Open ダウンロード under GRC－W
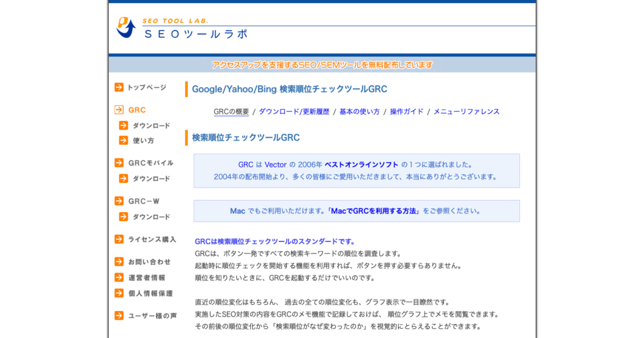The height and width of the screenshot is (338, 644). pos(152,217)
